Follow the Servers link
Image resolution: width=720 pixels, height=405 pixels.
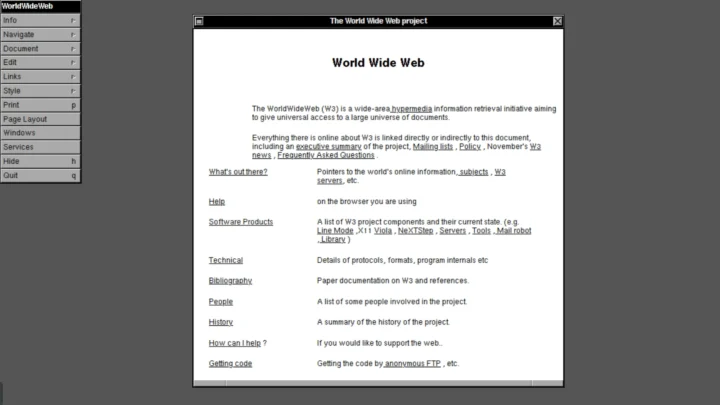tap(453, 231)
